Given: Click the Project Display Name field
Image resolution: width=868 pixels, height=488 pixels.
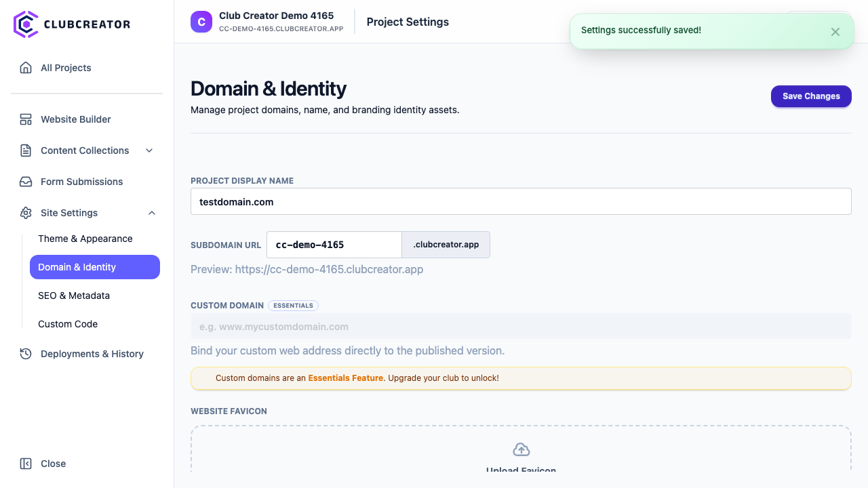Looking at the screenshot, I should coord(521,201).
